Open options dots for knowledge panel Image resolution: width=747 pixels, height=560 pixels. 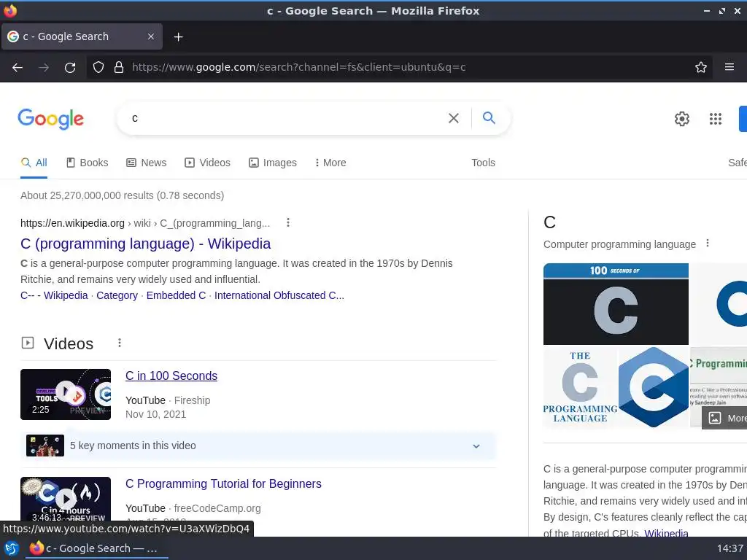click(708, 244)
